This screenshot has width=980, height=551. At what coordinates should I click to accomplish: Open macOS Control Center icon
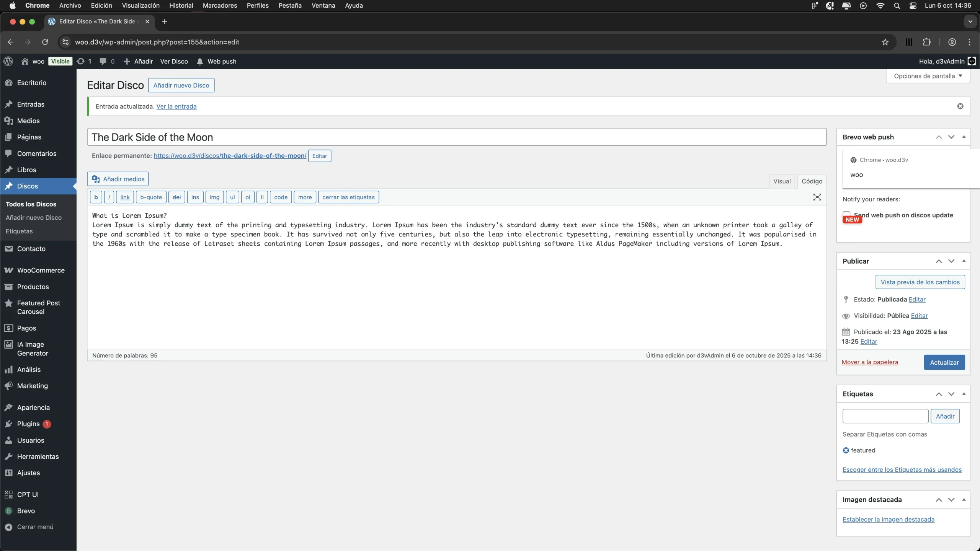pyautogui.click(x=913, y=5)
